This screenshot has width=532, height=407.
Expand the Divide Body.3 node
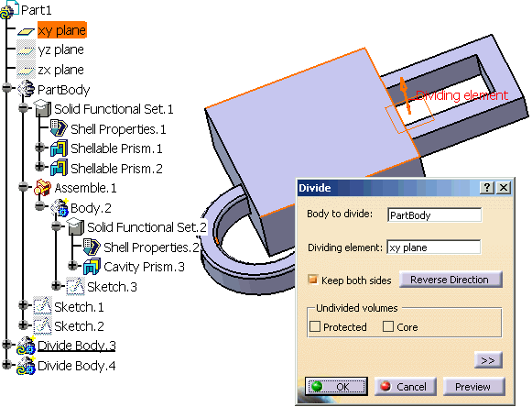click(x=7, y=344)
